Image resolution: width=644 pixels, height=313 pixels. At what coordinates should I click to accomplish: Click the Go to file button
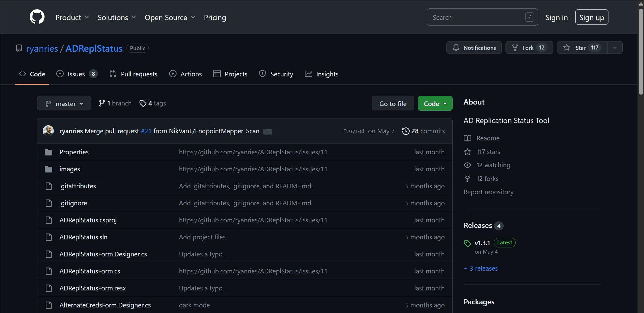(393, 104)
